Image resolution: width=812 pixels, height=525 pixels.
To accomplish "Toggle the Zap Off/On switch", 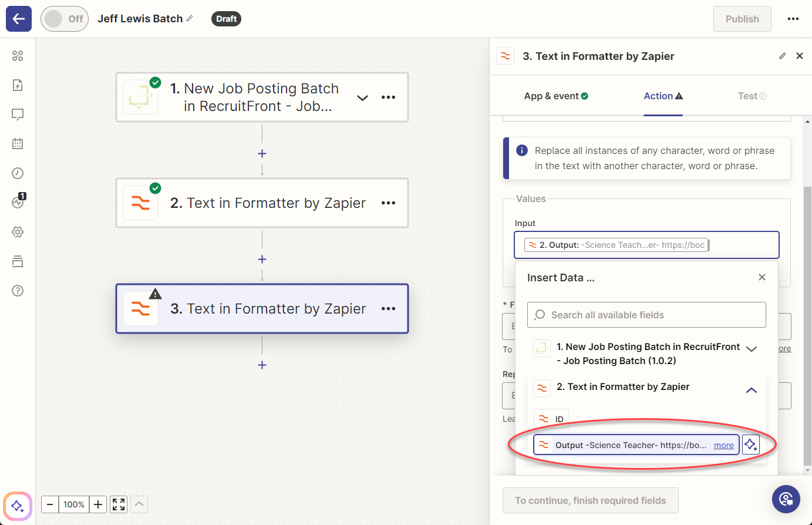I will pos(65,19).
